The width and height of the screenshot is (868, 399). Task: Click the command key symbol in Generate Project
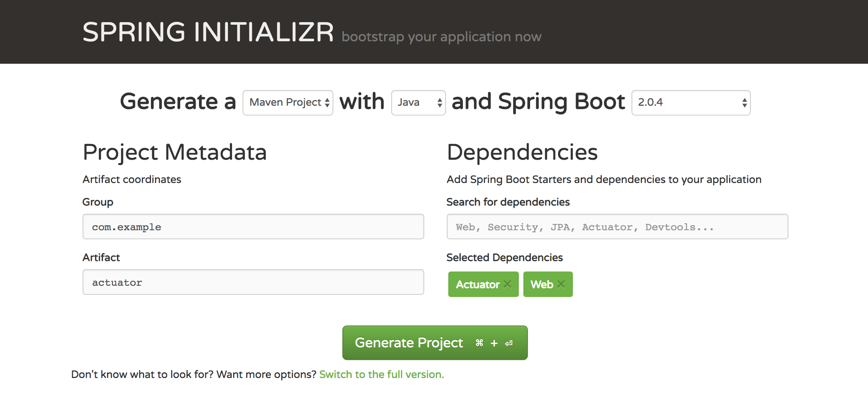(479, 343)
